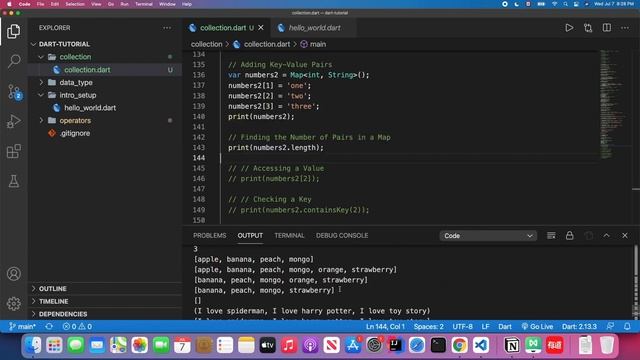
Task: Switch to hello_world.dart editor tab
Action: (314, 28)
